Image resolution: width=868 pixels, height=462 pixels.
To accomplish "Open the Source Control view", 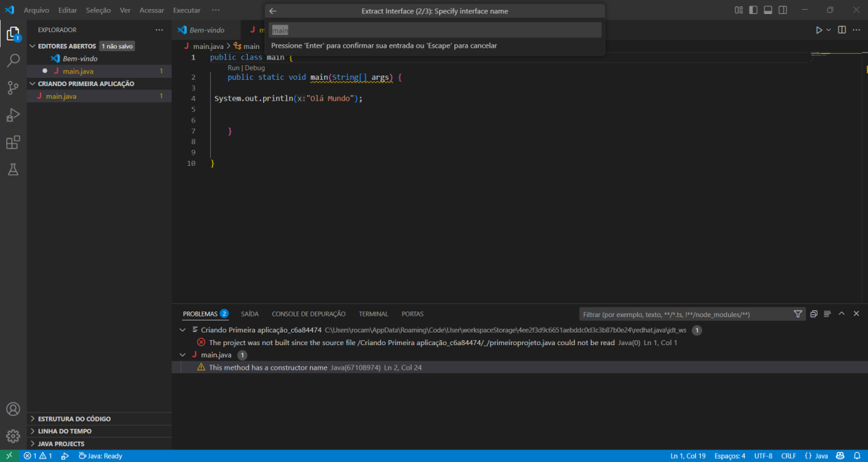I will [x=13, y=88].
